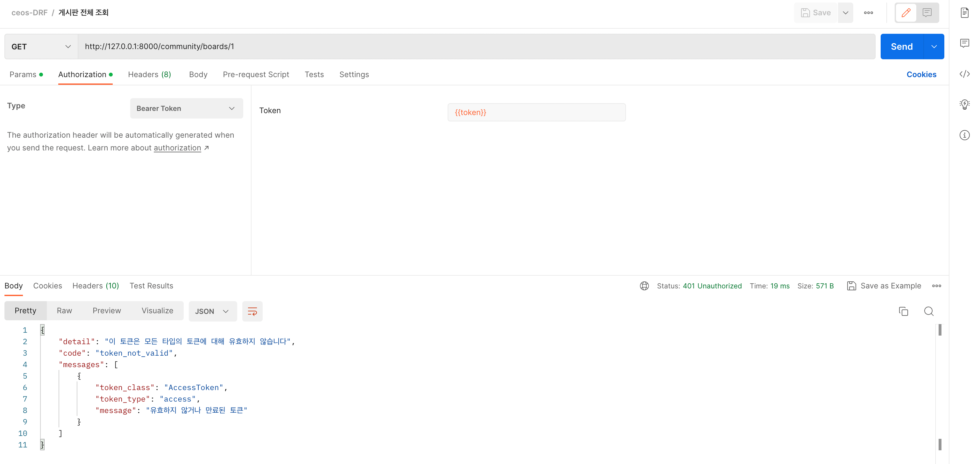Viewport: 980px width, 464px height.
Task: Select the Preview view mode
Action: click(x=107, y=311)
